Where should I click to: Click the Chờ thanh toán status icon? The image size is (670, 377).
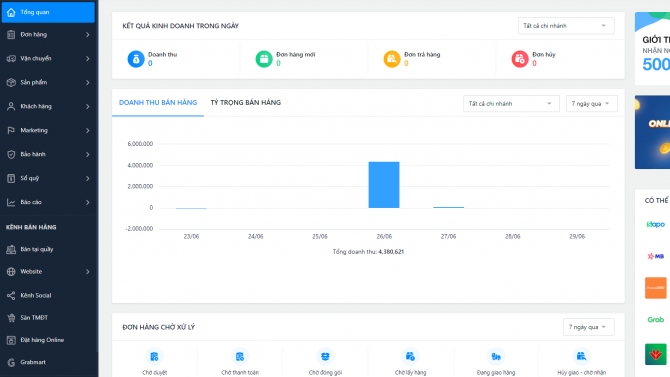[x=240, y=356]
